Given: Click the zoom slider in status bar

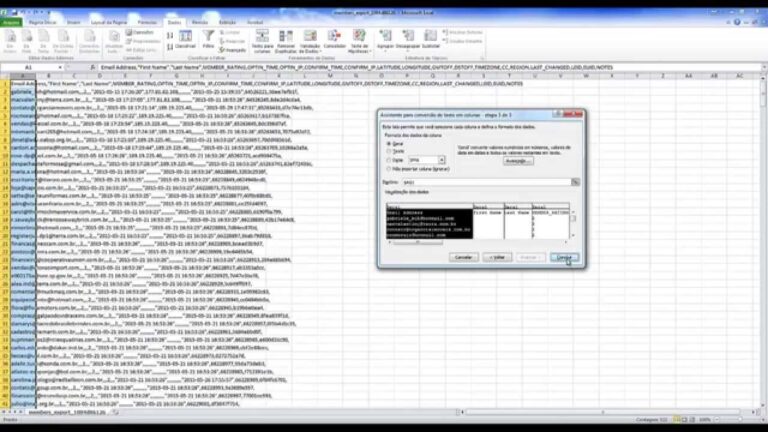Looking at the screenshot, I should click(738, 420).
